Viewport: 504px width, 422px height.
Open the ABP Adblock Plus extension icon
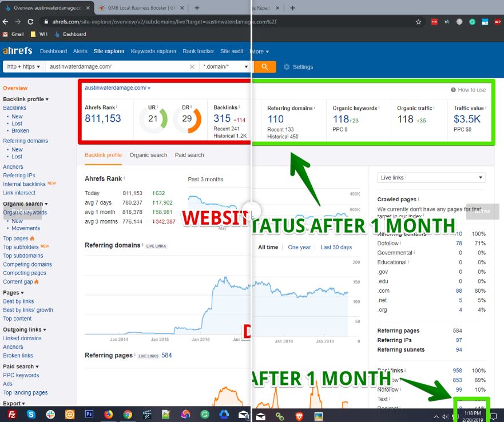[x=497, y=22]
